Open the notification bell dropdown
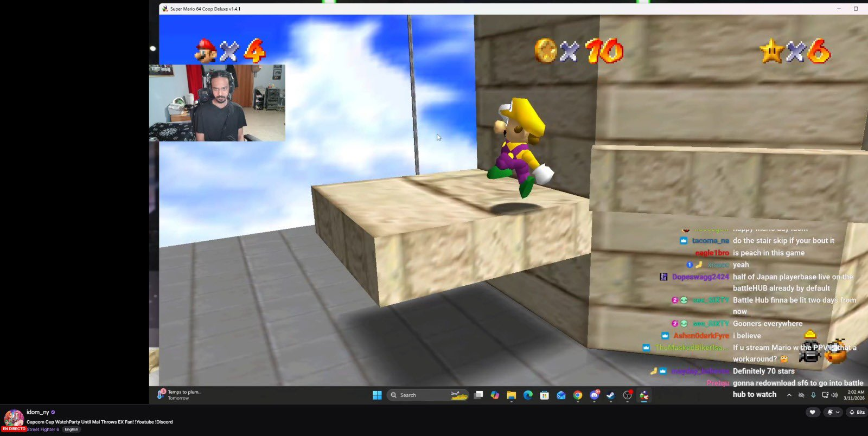 tap(833, 412)
